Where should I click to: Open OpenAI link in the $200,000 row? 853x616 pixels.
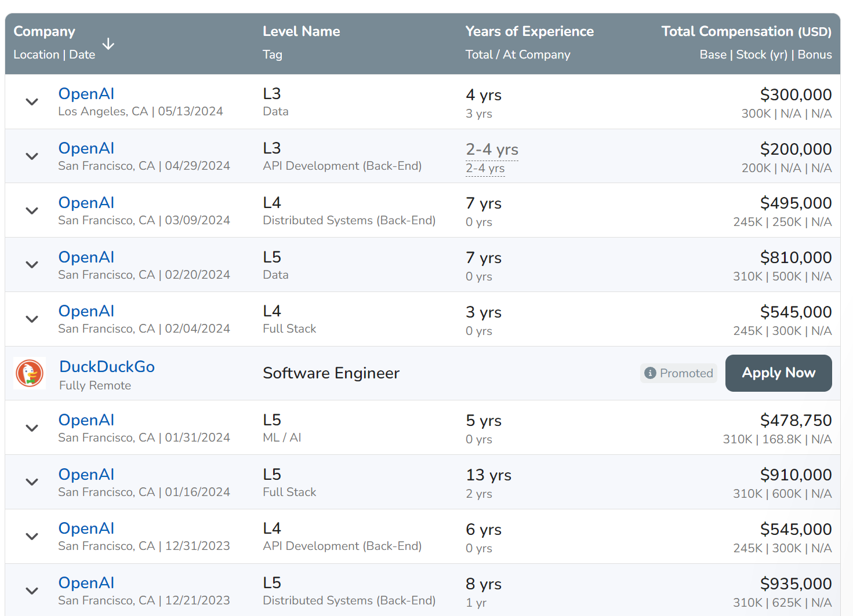pos(86,148)
